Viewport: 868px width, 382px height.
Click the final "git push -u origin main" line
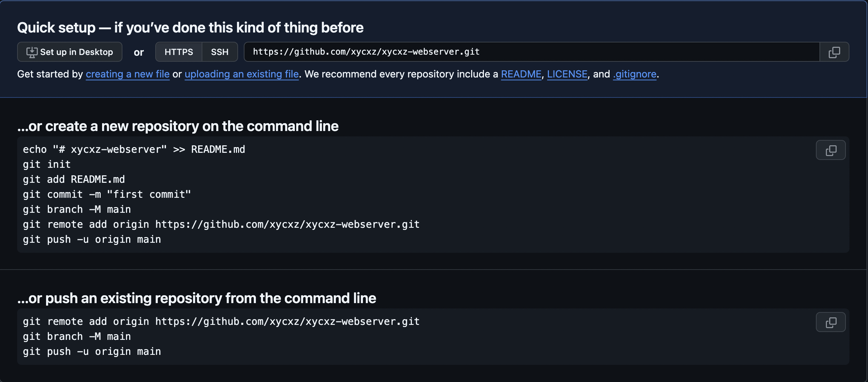92,351
